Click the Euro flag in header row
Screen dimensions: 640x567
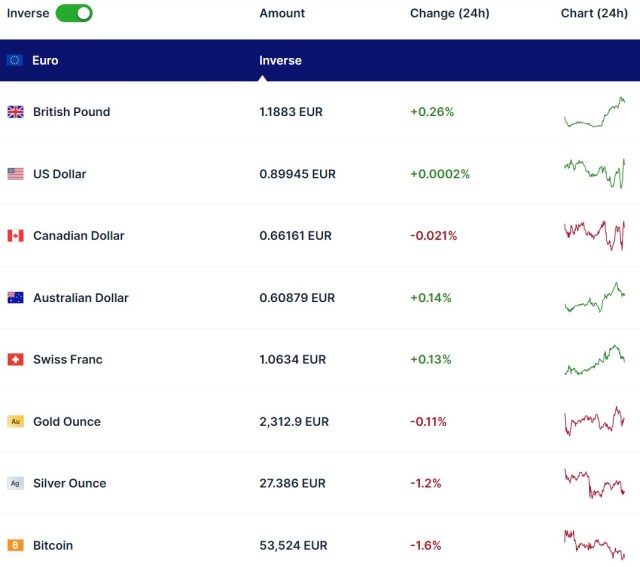pyautogui.click(x=15, y=60)
